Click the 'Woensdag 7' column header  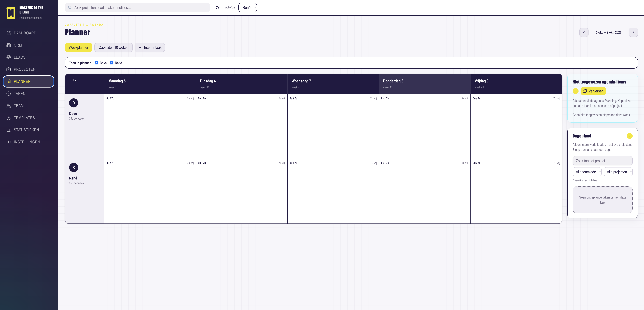pyautogui.click(x=333, y=84)
